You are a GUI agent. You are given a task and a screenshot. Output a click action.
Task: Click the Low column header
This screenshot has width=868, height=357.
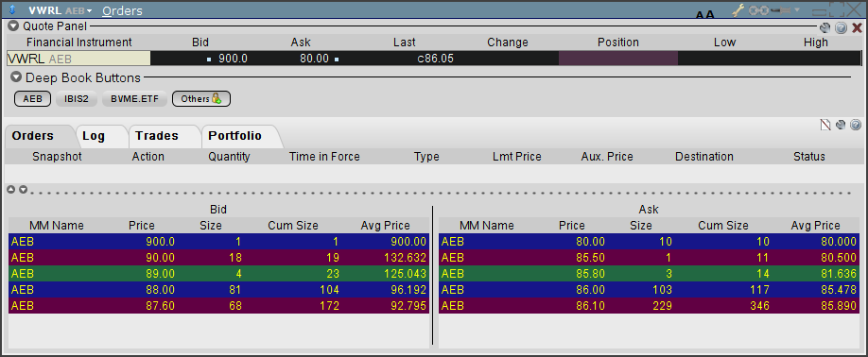724,42
